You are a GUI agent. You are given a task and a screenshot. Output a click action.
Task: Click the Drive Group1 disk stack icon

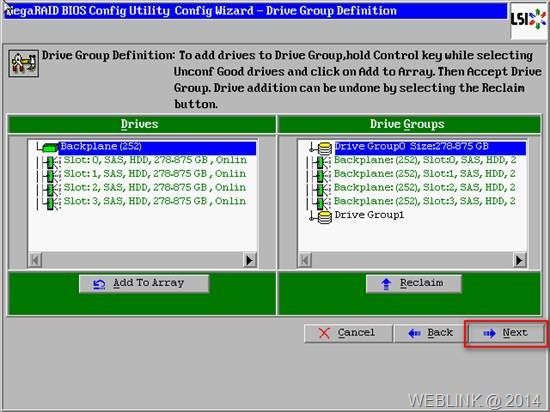325,217
